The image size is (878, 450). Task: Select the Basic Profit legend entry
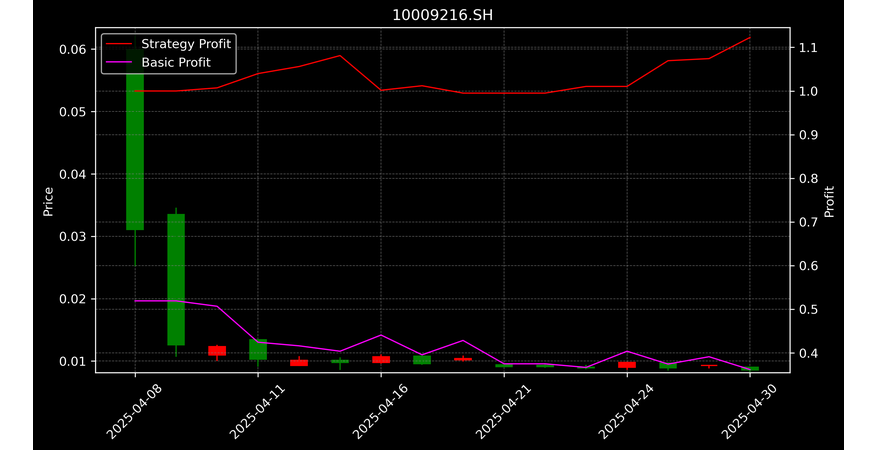pos(158,63)
